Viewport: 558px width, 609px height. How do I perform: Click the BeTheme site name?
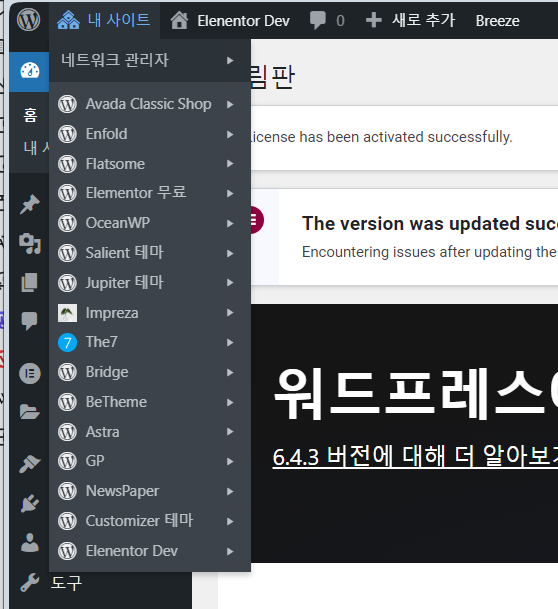116,402
